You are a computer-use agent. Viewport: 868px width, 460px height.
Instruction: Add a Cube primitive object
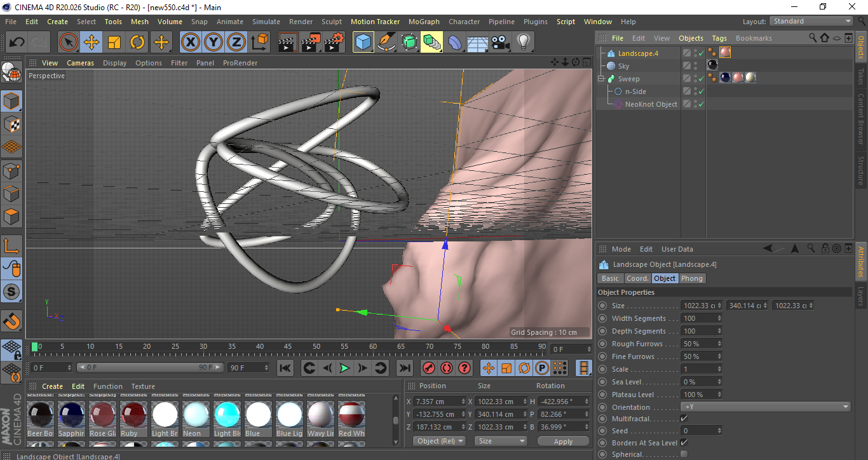(363, 43)
